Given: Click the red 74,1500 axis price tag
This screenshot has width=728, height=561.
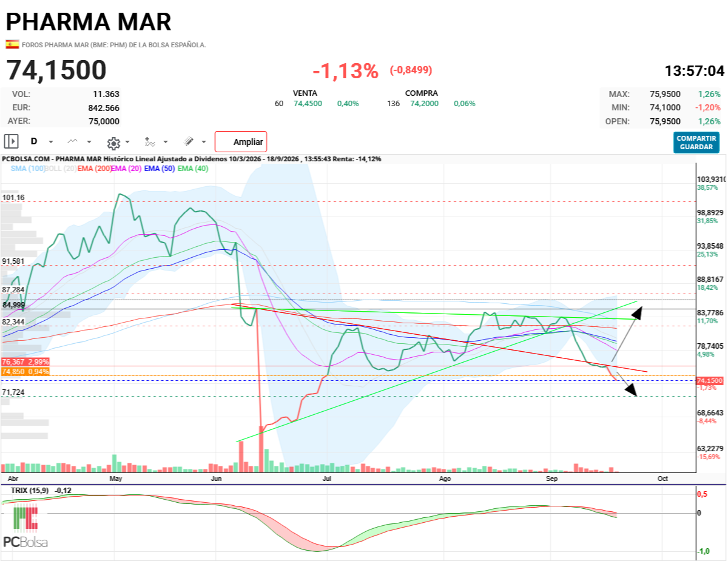Looking at the screenshot, I should 710,380.
